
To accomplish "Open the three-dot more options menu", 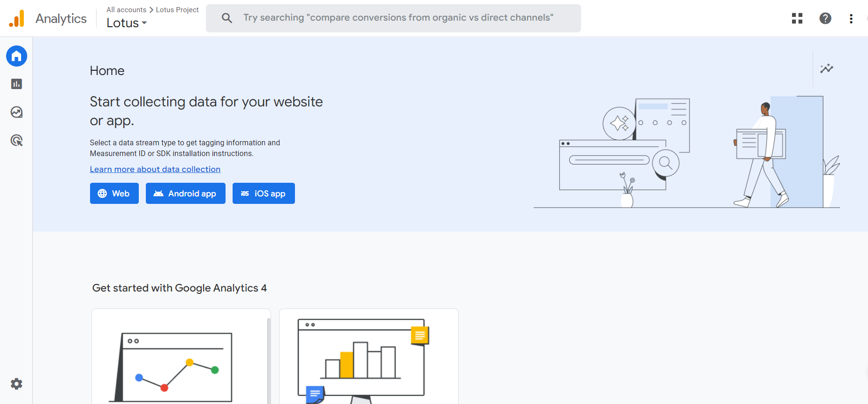I will [x=851, y=18].
